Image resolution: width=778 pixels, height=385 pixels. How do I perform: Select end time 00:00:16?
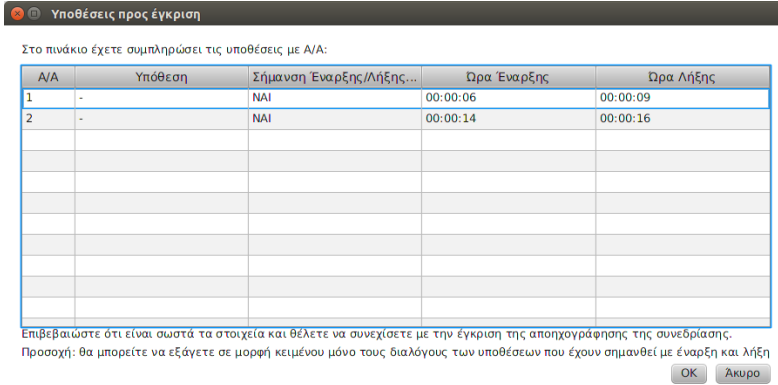[x=682, y=119]
